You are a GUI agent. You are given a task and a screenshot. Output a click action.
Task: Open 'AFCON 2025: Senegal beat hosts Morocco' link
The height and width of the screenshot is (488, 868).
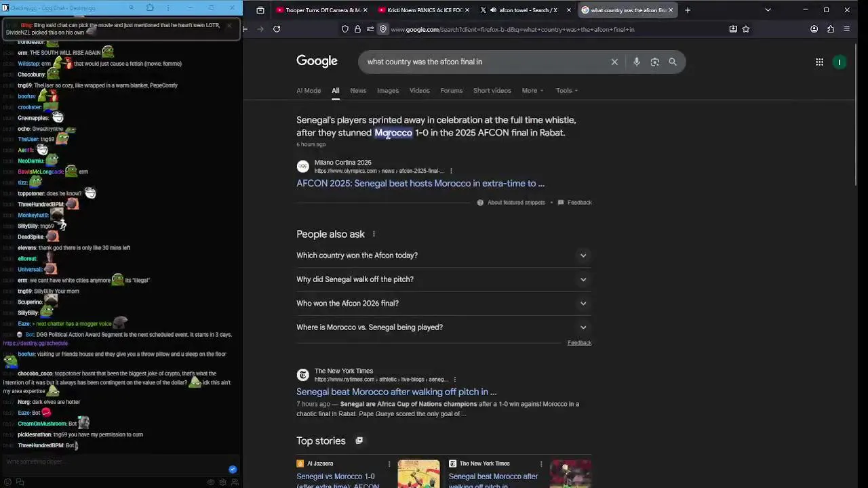tap(420, 183)
